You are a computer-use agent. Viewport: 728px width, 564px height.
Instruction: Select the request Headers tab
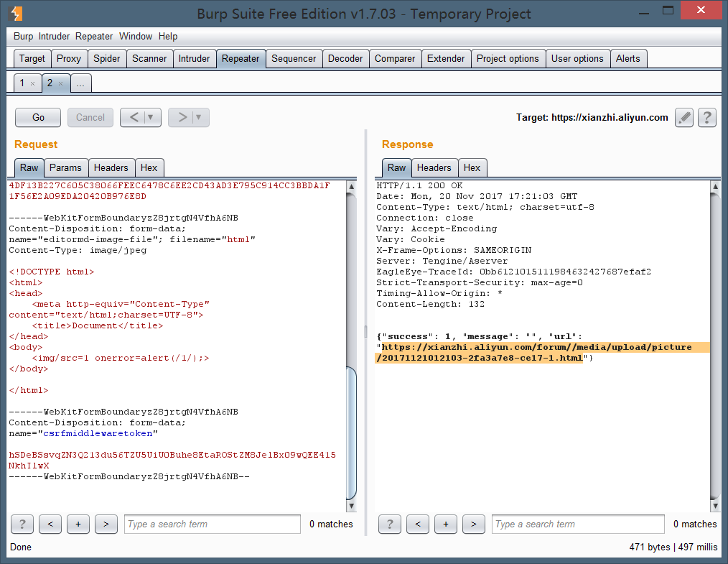(111, 167)
